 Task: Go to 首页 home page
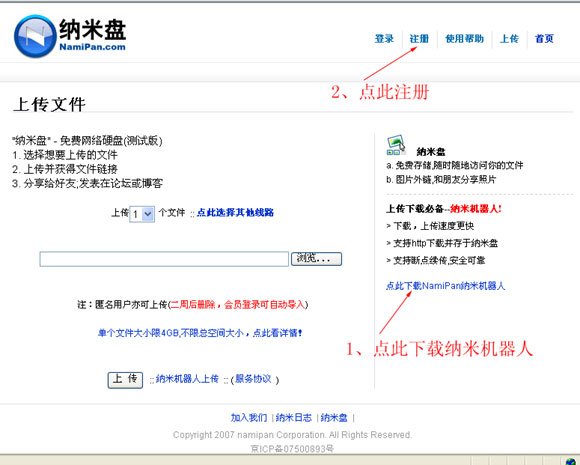544,38
